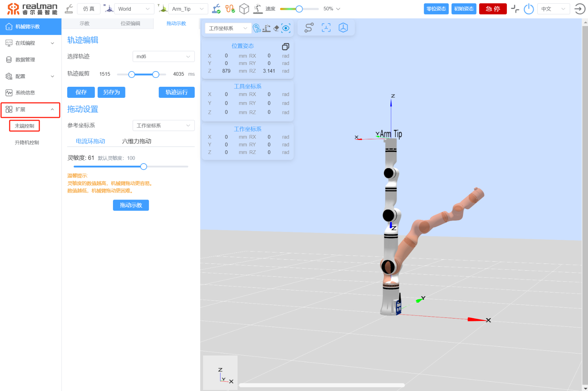Collapse the 扩展 chevron
Screen dimensions: 588x391
tap(53, 109)
